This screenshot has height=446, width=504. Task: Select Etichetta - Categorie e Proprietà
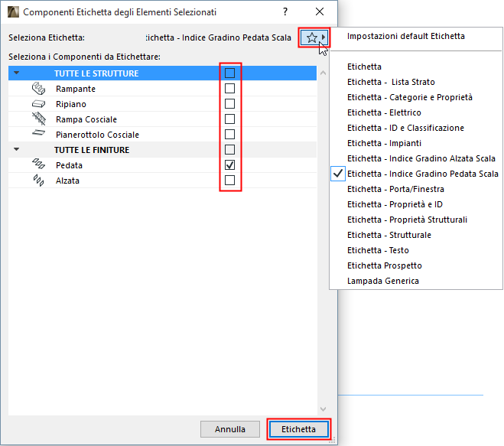410,97
